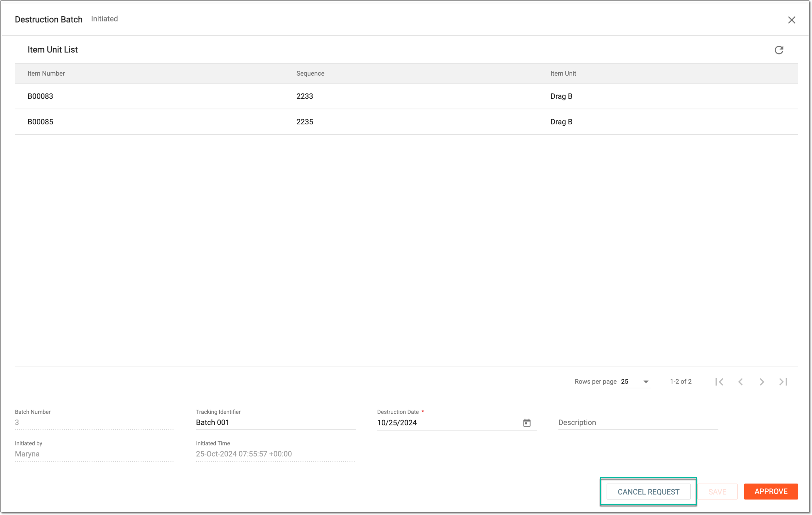Close the Destruction Batch dialog
Screen dimensions: 812x515
point(792,20)
